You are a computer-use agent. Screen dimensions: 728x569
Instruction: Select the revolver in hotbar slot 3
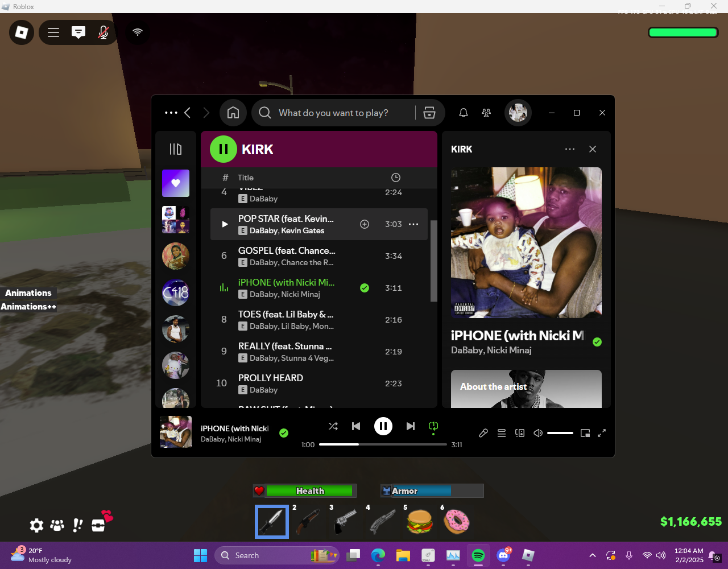click(x=346, y=521)
